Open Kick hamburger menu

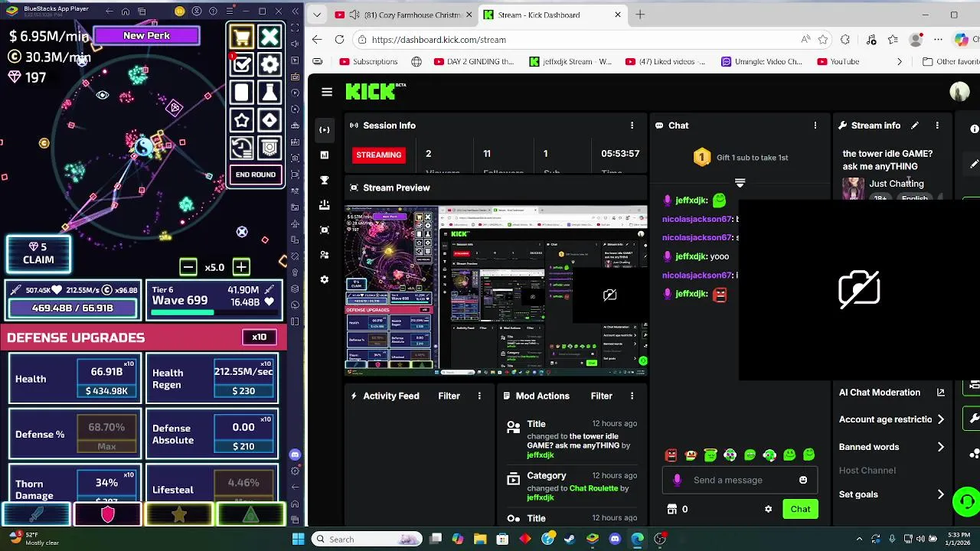point(327,92)
